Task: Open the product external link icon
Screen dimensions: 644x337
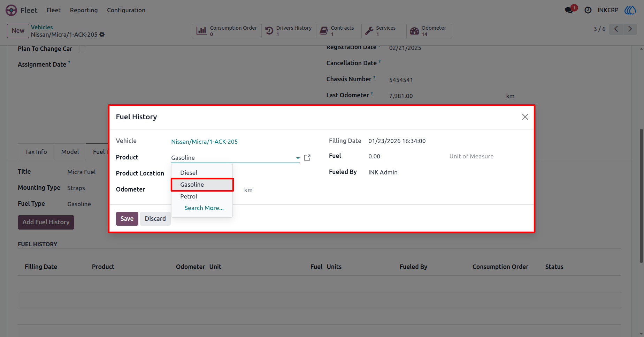Action: tap(307, 158)
